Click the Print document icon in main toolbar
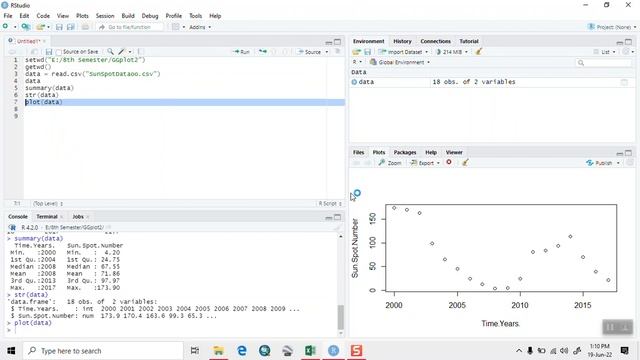 (85, 27)
